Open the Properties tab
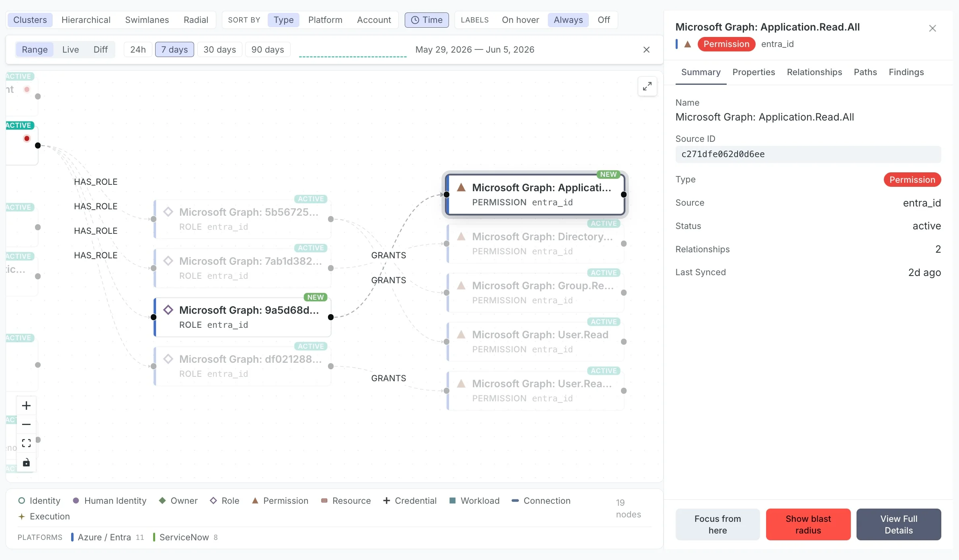Viewport: 959px width, 560px height. click(754, 72)
